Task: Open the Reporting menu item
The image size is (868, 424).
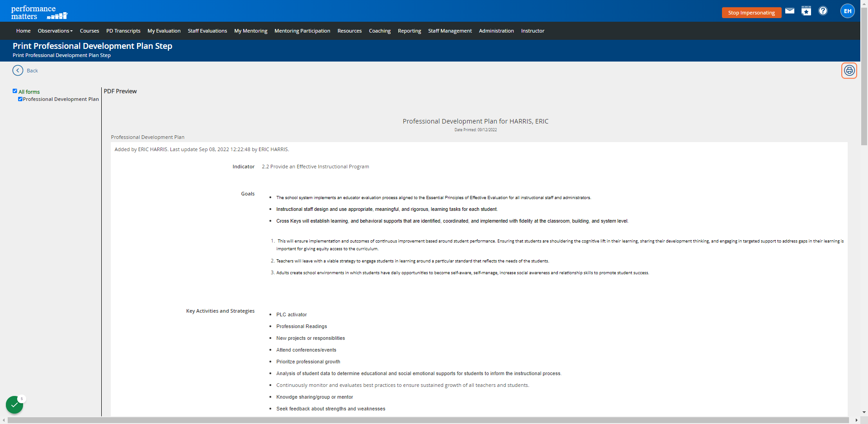Action: point(410,31)
